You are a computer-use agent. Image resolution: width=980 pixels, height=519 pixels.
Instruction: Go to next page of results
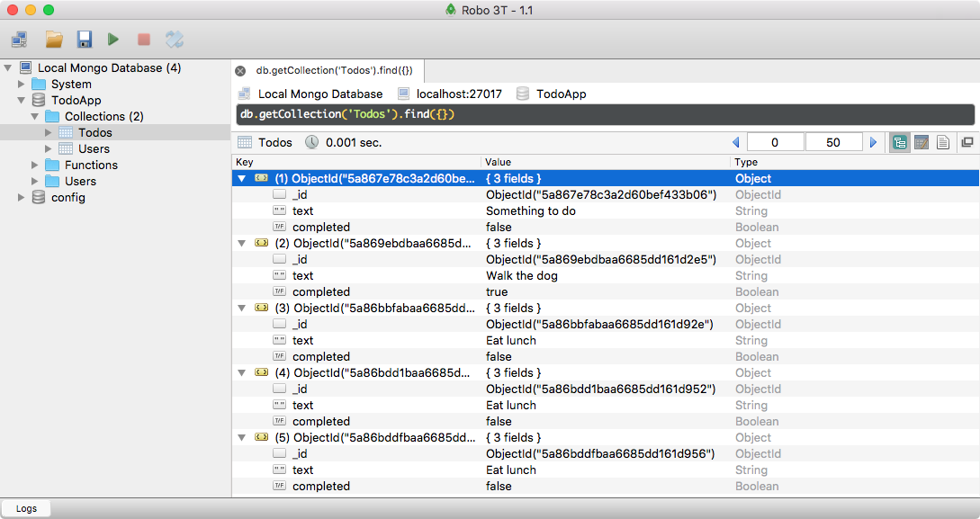point(872,142)
